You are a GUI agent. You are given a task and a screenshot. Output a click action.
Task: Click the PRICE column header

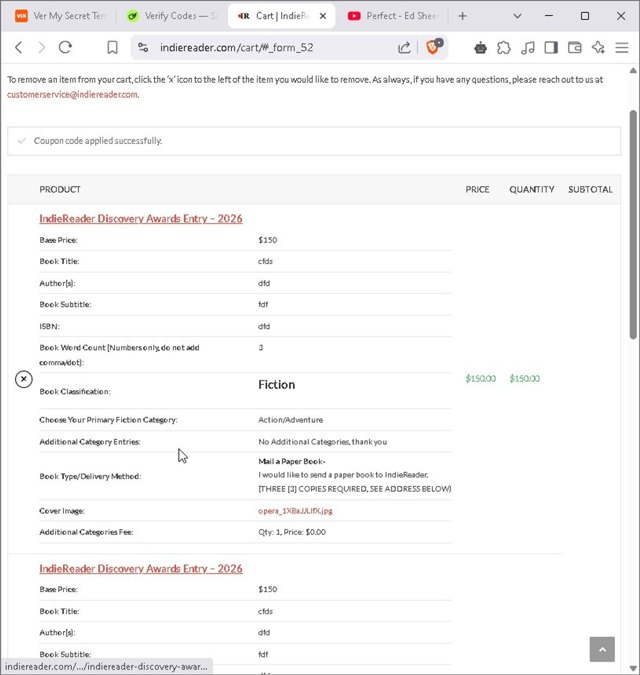click(x=477, y=189)
